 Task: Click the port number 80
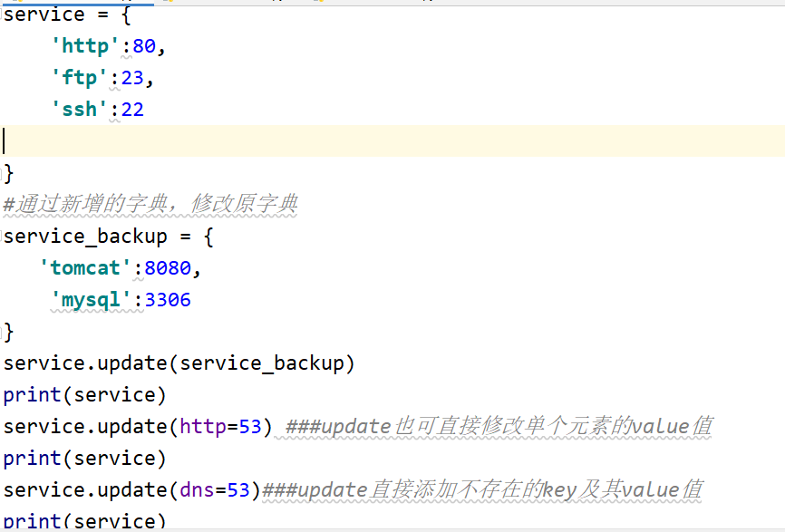pos(144,46)
